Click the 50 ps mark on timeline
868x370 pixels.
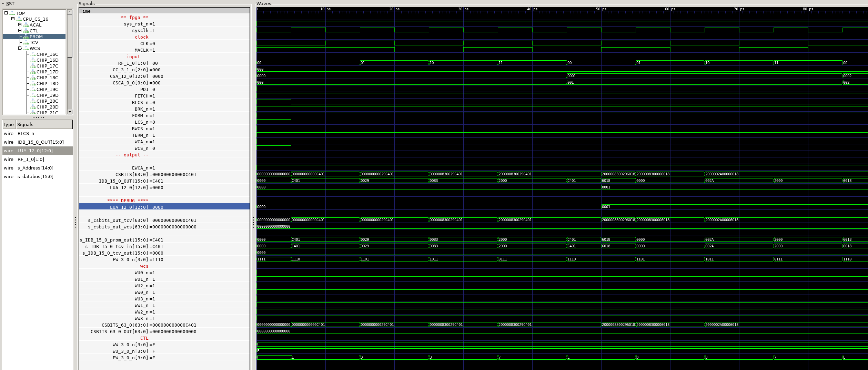pyautogui.click(x=601, y=9)
